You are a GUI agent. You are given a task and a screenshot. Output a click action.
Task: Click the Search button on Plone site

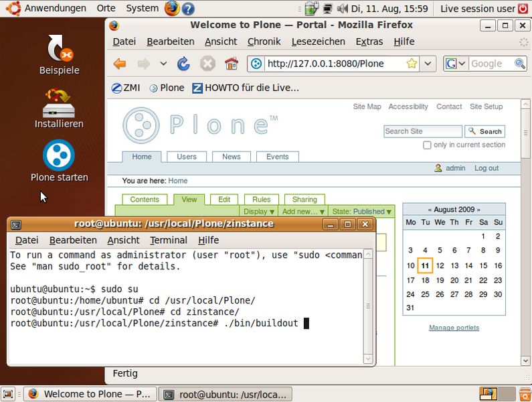pos(485,131)
